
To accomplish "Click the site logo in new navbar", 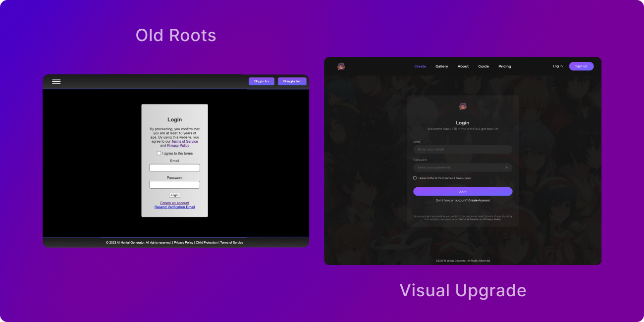I will coord(341,66).
